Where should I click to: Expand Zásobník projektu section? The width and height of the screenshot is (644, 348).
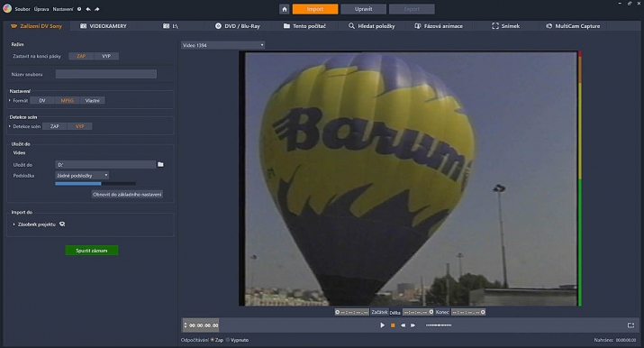(36, 224)
